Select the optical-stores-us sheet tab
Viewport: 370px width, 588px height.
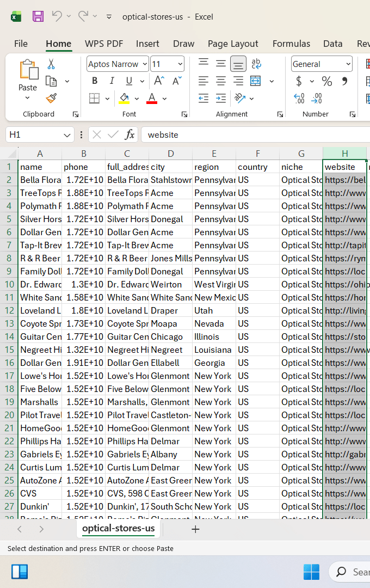pos(119,529)
